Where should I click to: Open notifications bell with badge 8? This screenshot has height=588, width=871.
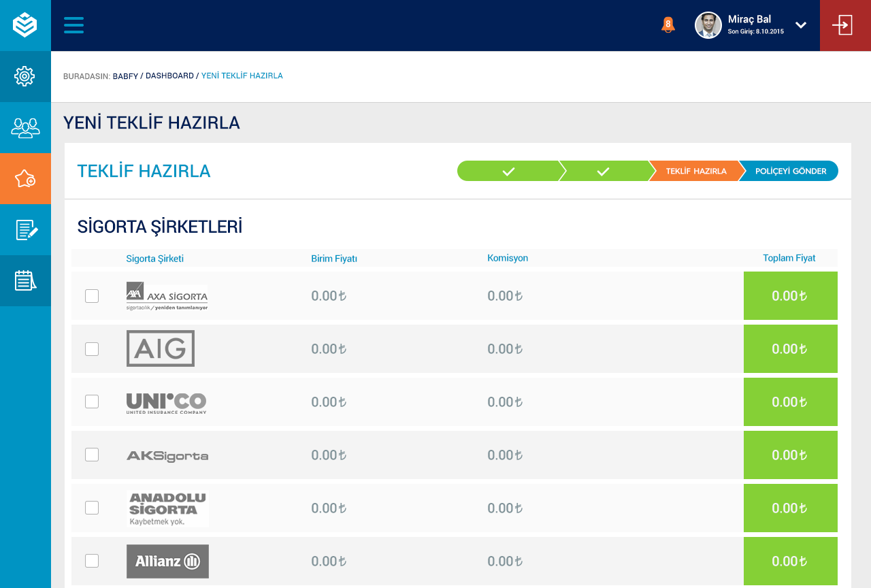[x=668, y=25]
